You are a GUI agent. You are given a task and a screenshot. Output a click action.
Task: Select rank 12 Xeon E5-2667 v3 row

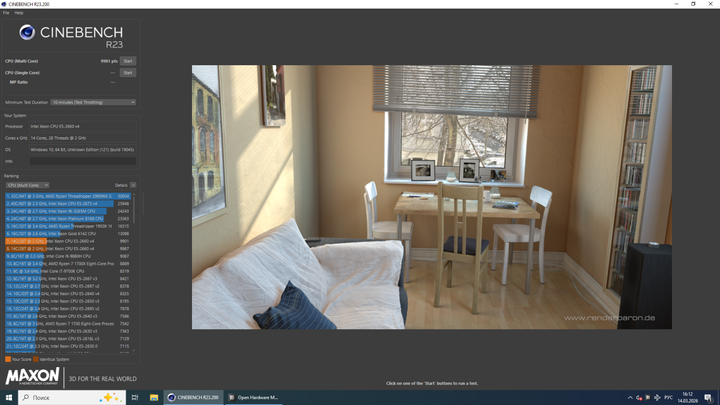68,279
